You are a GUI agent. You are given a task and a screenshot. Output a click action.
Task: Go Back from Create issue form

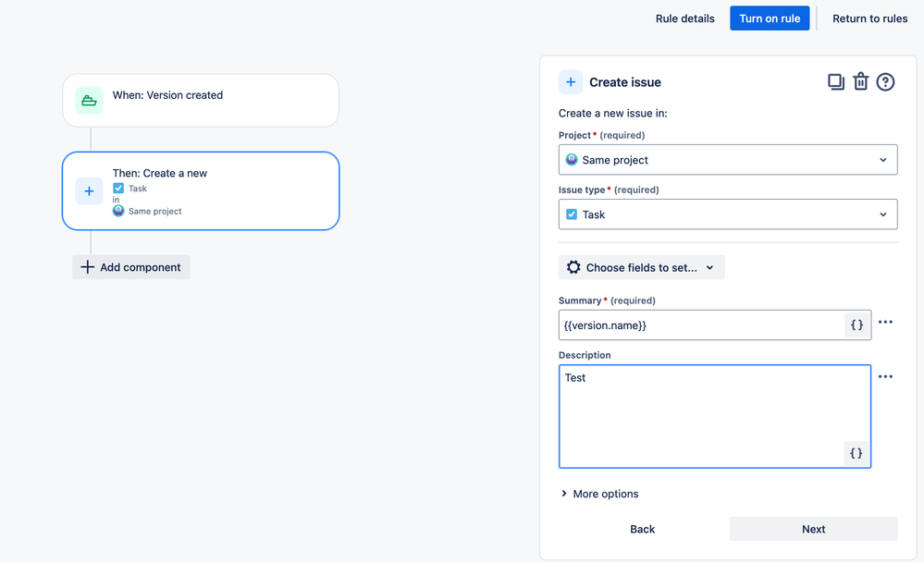coord(642,529)
